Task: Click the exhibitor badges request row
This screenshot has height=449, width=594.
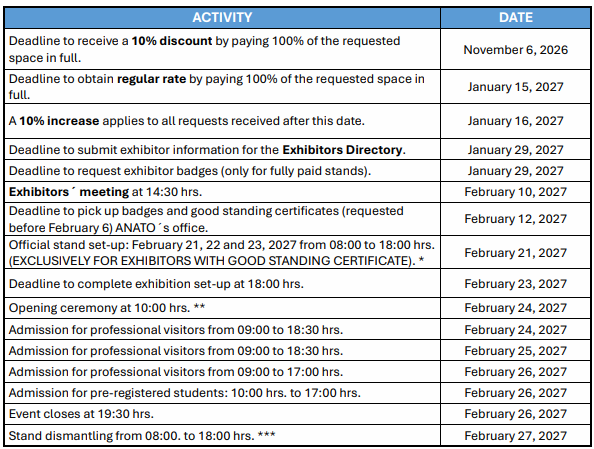Action: 297,171
